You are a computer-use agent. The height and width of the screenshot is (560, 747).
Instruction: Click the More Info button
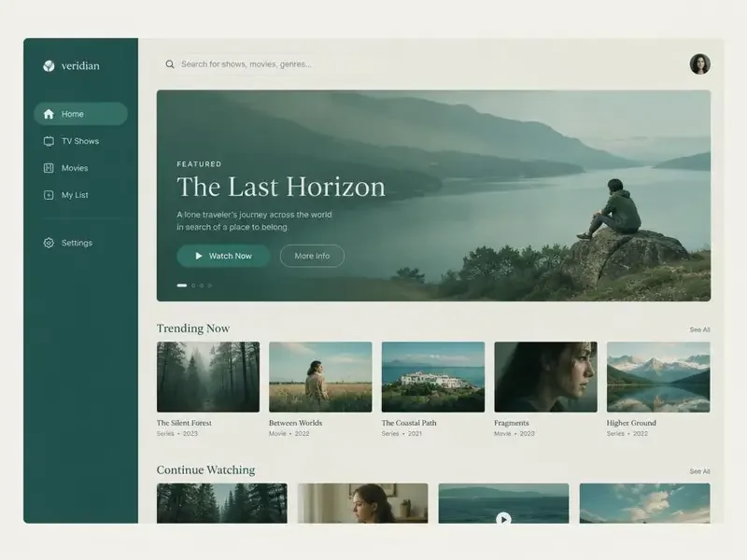pos(312,256)
